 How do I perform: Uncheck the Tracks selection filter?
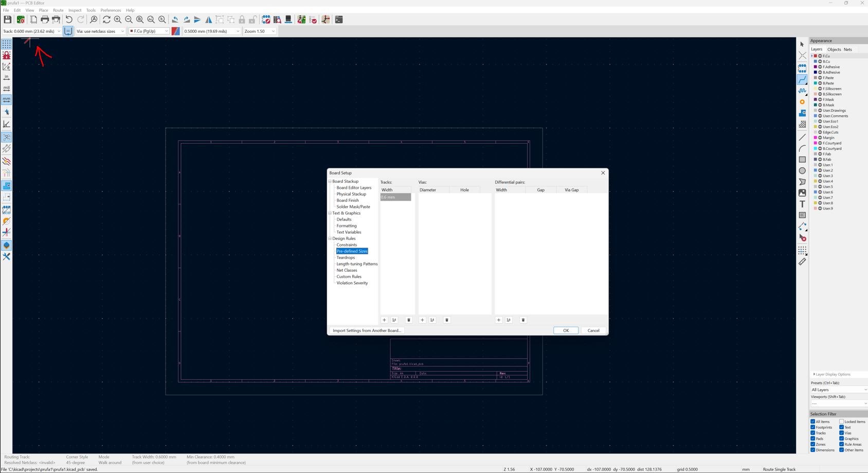(813, 433)
